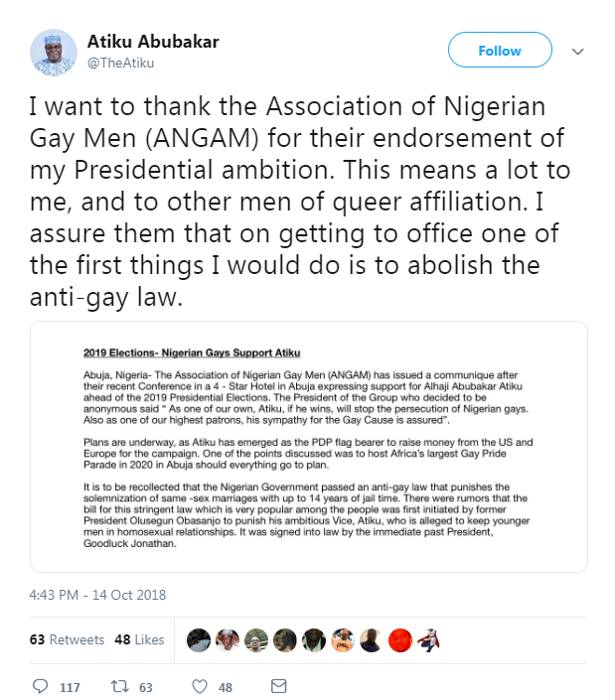615x700 pixels.
Task: Click the 4:43 PM - 14 Oct 2018 timestamp
Action: tap(98, 595)
